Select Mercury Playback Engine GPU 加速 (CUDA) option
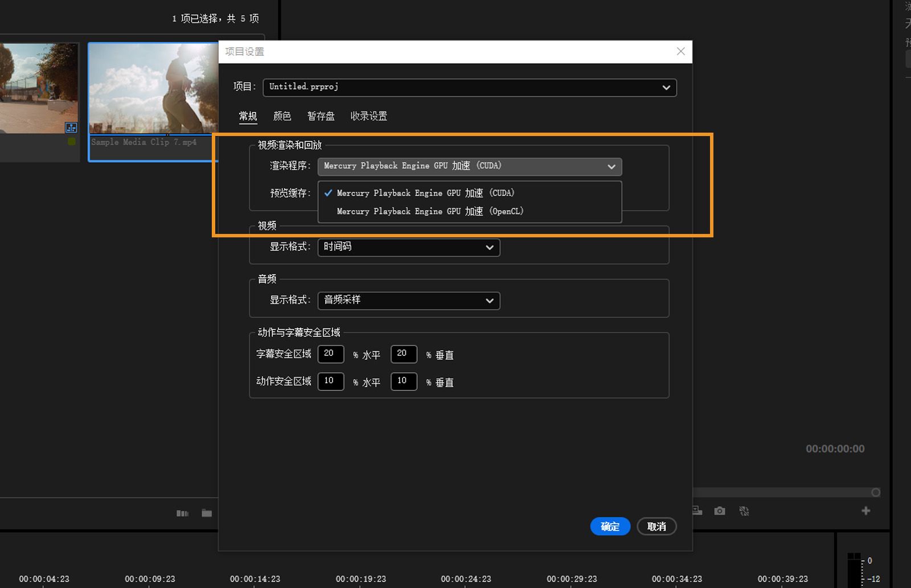The image size is (911, 588). point(470,193)
